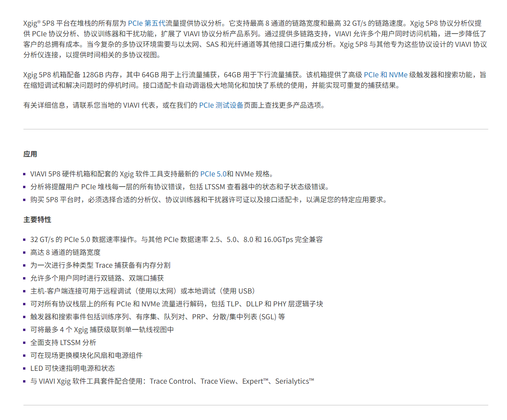The width and height of the screenshot is (507, 420).
Task: Click the bullet mentioning 高达 8 通道的链路宽度
Action: tap(65, 252)
